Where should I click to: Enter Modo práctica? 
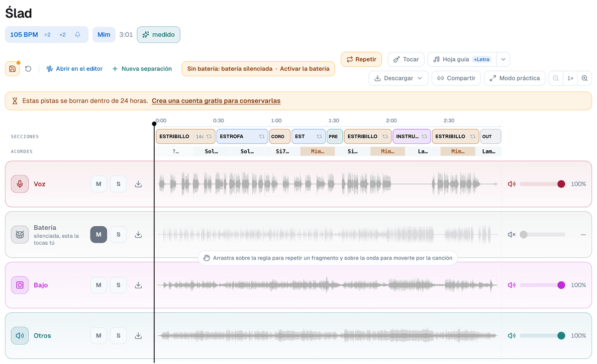[514, 78]
